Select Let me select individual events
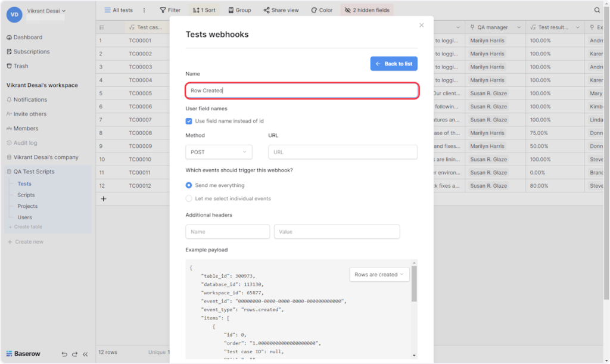Screen dimensions: 610x364 (x=189, y=198)
